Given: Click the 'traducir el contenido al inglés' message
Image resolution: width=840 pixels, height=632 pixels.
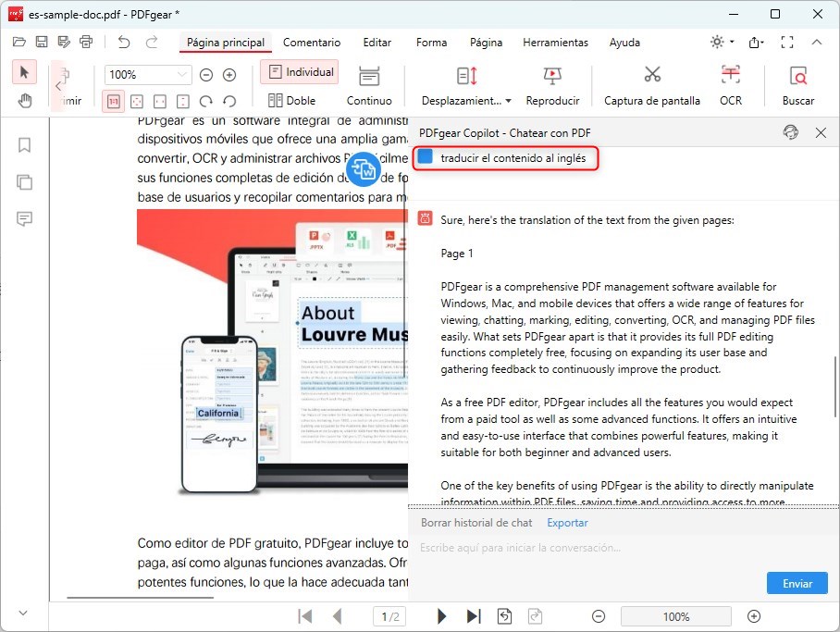Looking at the screenshot, I should (513, 158).
